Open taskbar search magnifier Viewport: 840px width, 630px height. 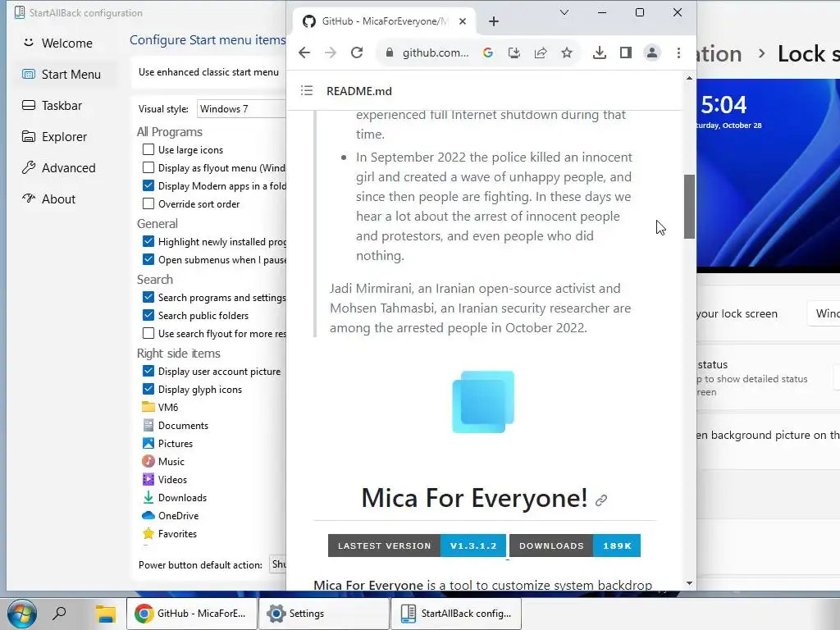pyautogui.click(x=59, y=613)
